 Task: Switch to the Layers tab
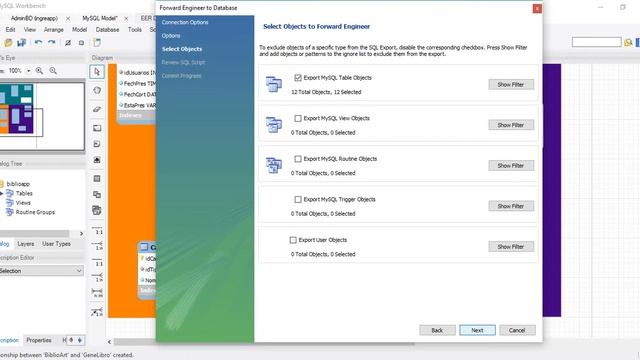point(26,244)
